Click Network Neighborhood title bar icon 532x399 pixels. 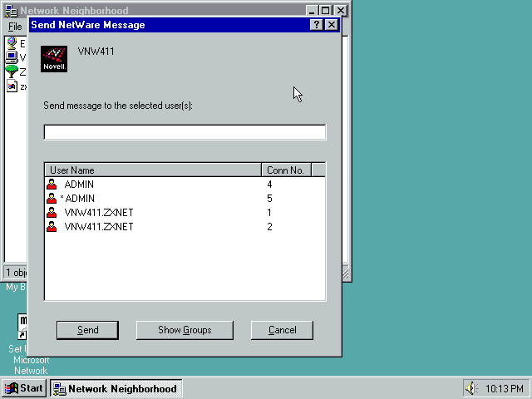click(12, 11)
